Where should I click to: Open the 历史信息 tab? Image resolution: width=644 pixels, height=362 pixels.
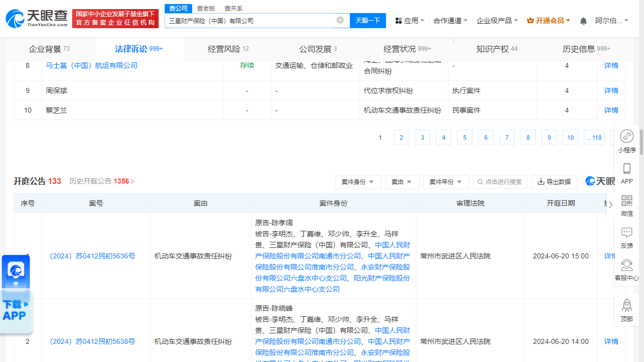pos(586,49)
